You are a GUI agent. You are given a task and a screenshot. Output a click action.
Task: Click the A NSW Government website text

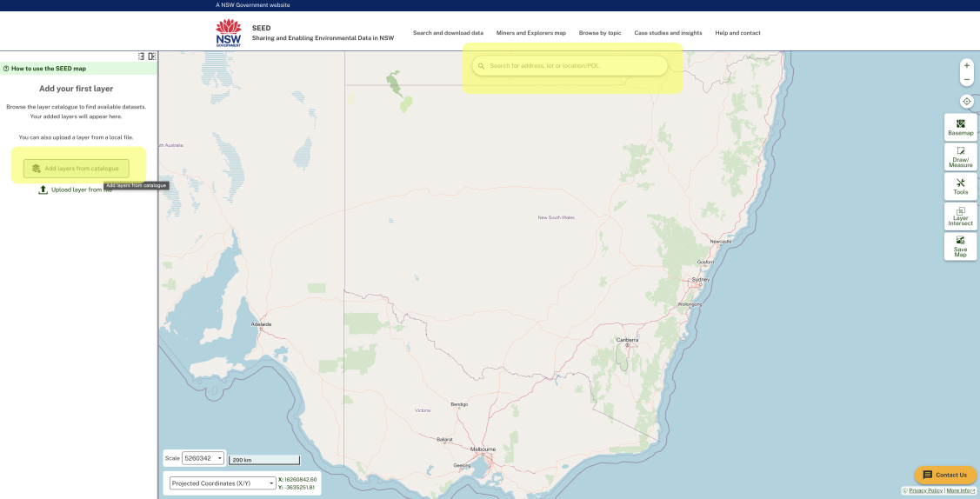[252, 5]
